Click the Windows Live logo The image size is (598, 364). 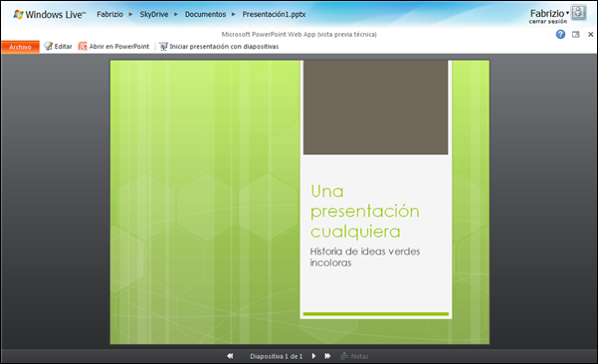pyautogui.click(x=50, y=15)
